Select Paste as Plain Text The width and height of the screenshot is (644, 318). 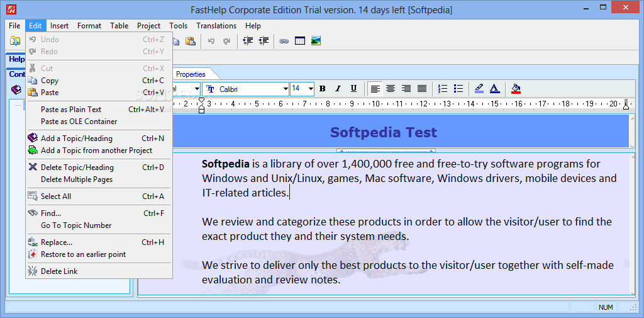click(99, 110)
